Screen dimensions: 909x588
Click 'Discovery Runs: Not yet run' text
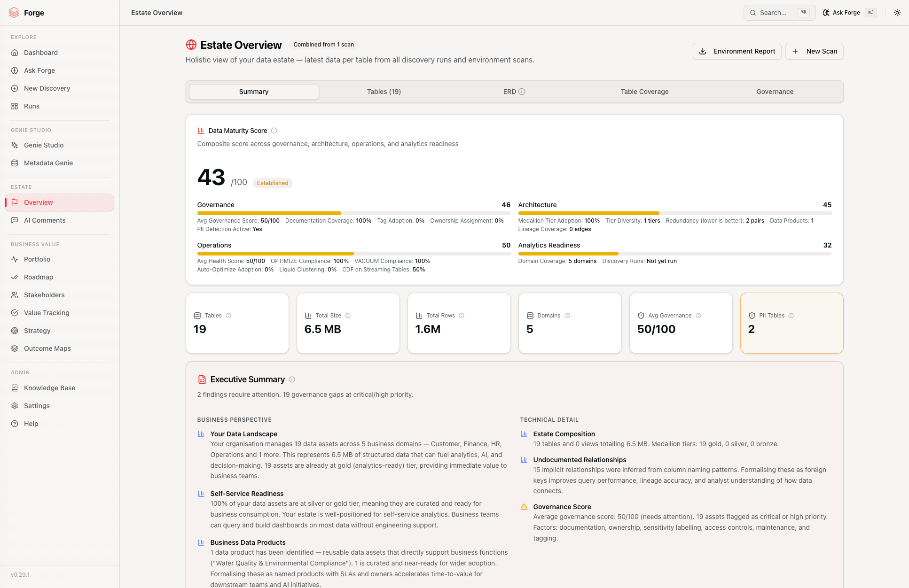coord(640,261)
